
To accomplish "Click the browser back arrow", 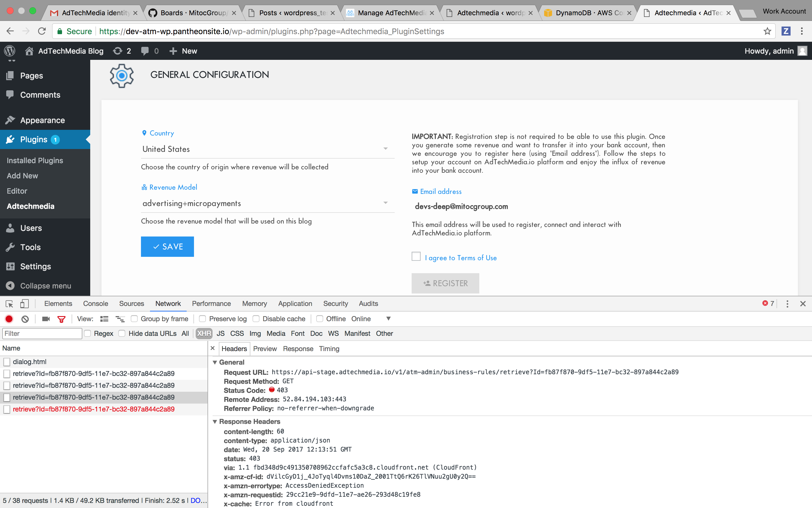I will pos(10,31).
